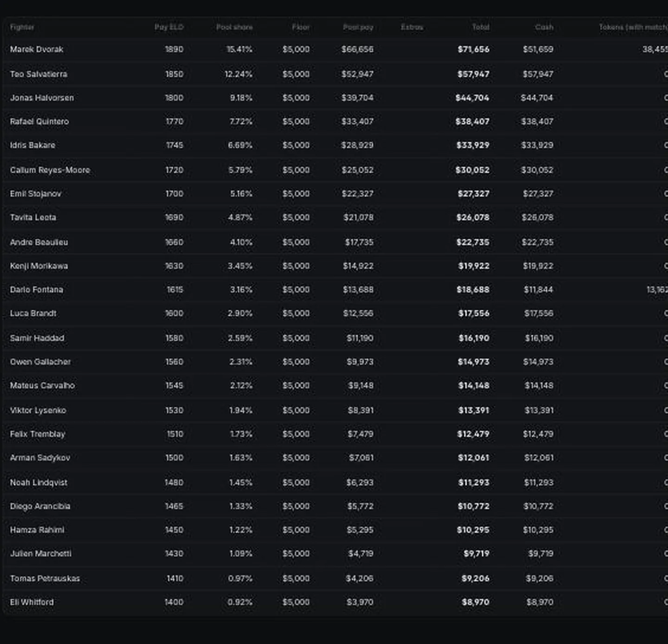Click the "Total" column header
668x644 pixels.
[481, 27]
